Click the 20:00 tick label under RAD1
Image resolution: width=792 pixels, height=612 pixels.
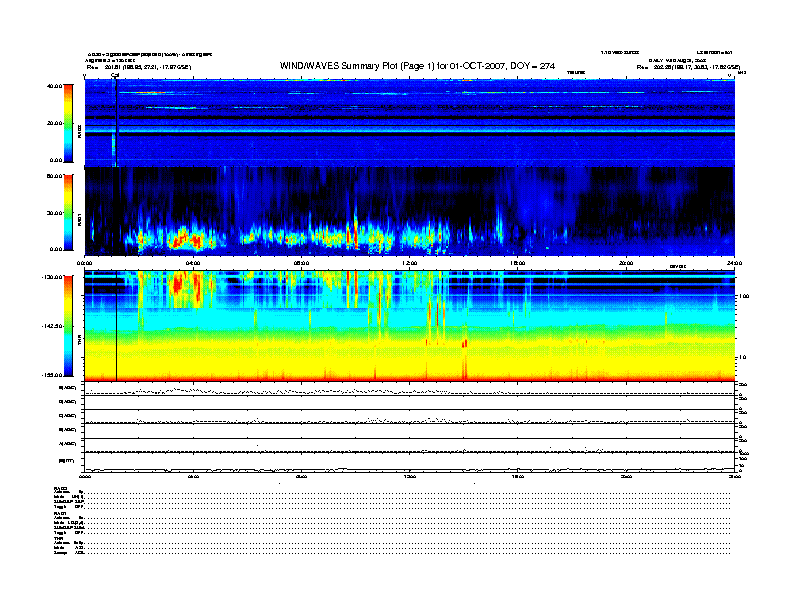pos(626,263)
